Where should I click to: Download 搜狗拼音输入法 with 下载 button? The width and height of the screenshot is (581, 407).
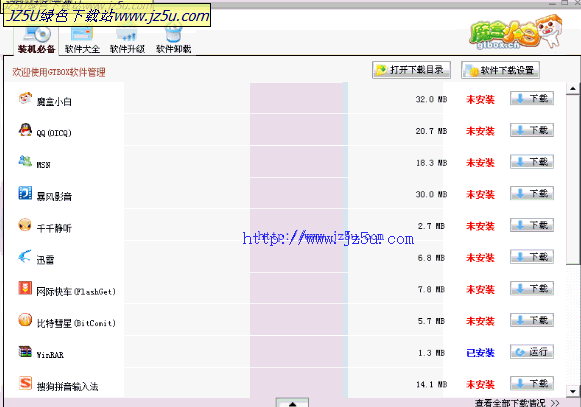(x=532, y=383)
